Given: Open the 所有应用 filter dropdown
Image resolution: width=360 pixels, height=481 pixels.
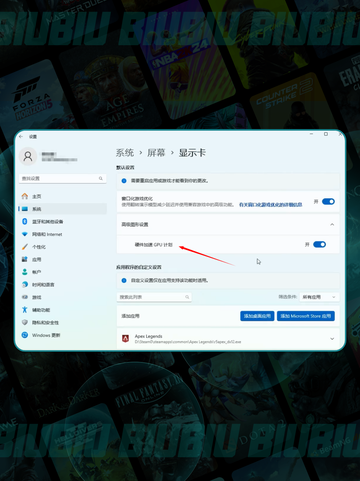Looking at the screenshot, I should coord(319,297).
